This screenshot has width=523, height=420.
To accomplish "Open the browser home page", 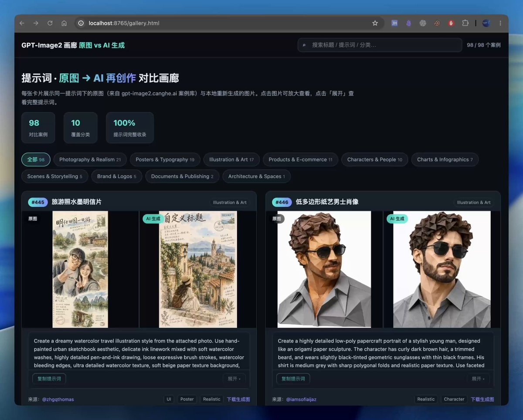I will 64,23.
